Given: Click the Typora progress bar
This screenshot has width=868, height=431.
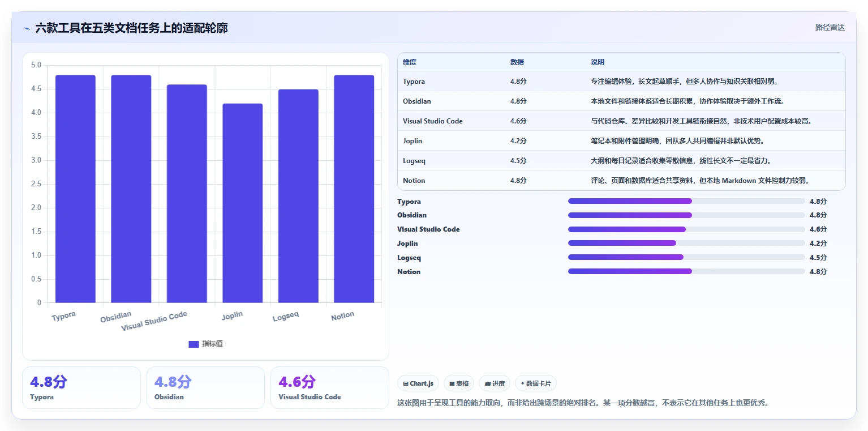Looking at the screenshot, I should (x=686, y=201).
